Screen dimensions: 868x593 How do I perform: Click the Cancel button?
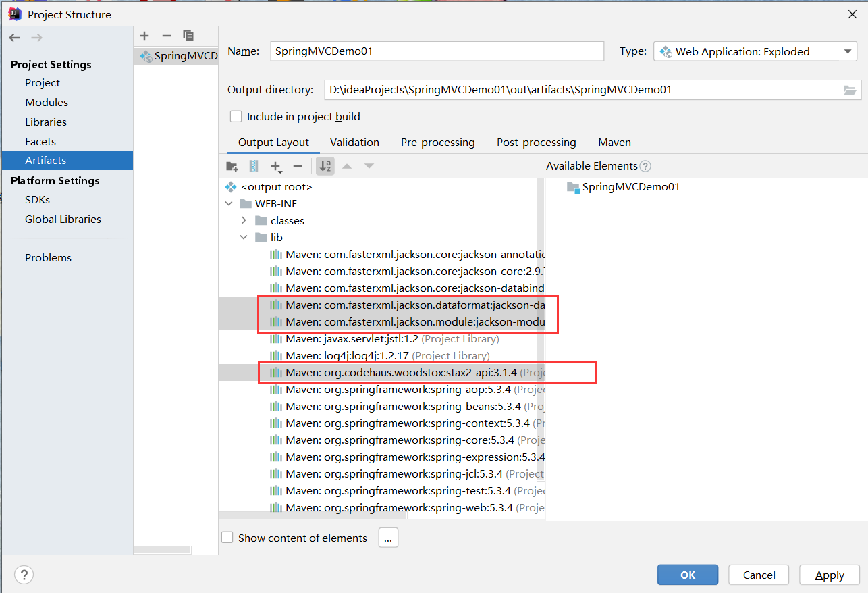759,575
